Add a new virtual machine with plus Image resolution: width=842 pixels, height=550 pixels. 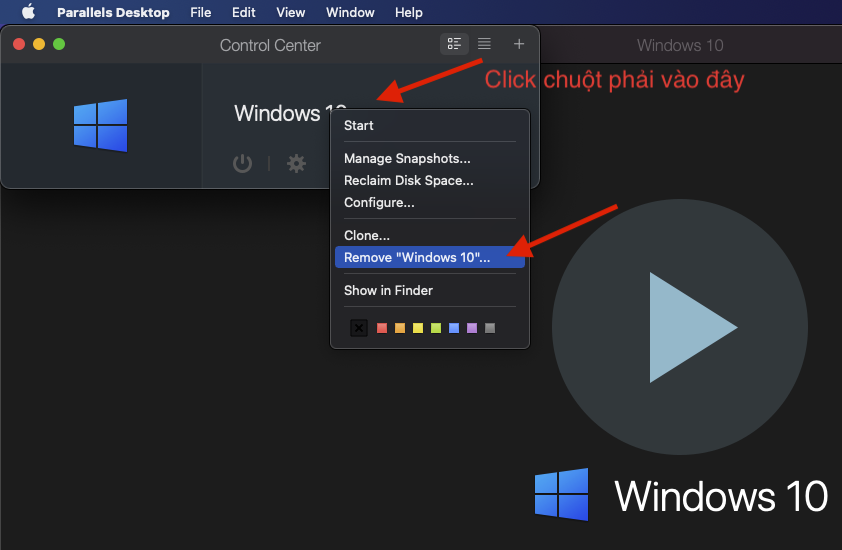pyautogui.click(x=518, y=44)
